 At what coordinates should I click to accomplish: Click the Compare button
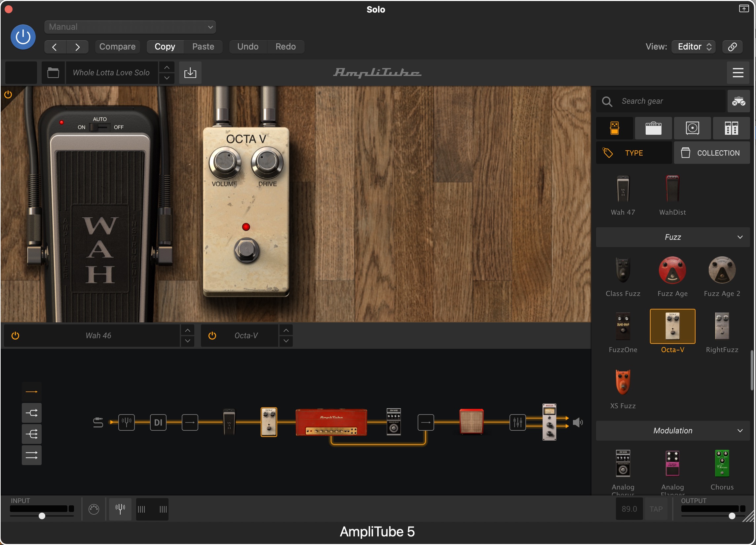pyautogui.click(x=117, y=47)
